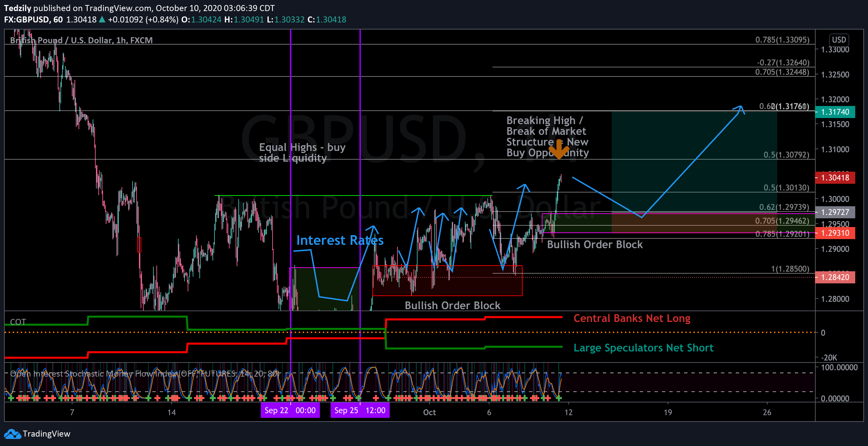Click the TradingView cloud logo
The height and width of the screenshot is (446, 868).
point(12,434)
